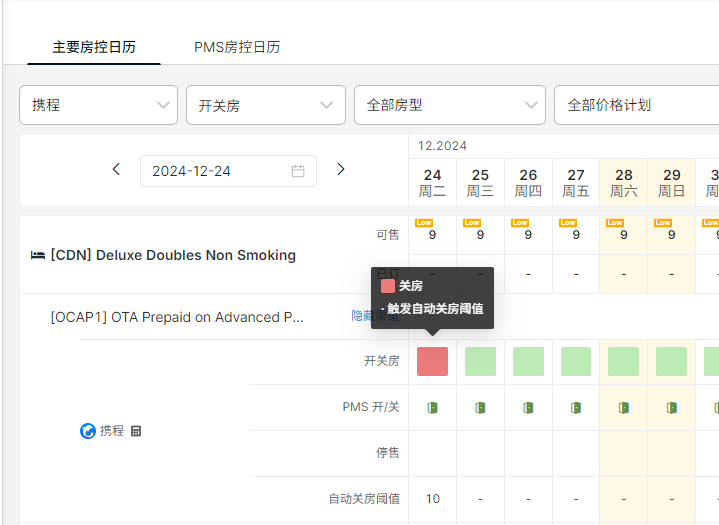Click the PMS 开/关 row label

pos(371,407)
